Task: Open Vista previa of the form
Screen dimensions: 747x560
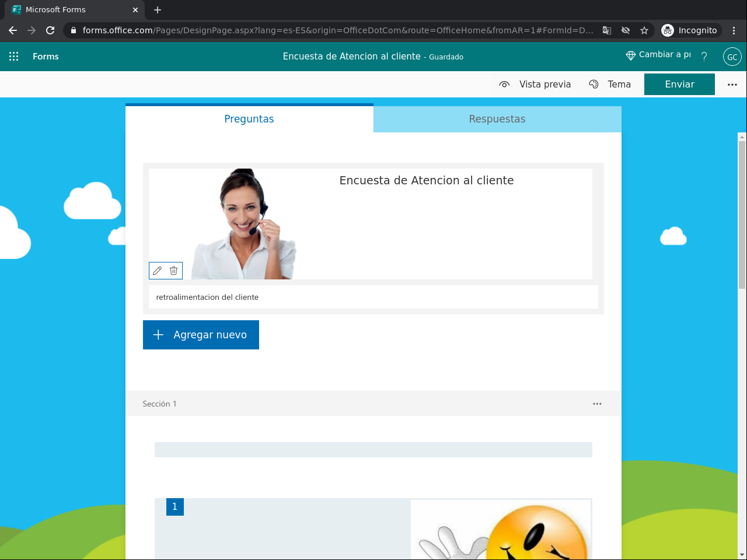Action: [x=535, y=85]
